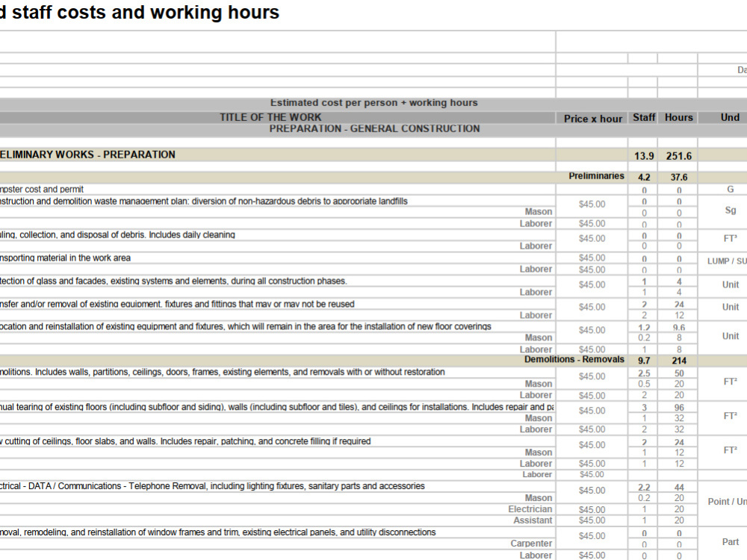Click the $45.00 price in Assistant row

[592, 521]
